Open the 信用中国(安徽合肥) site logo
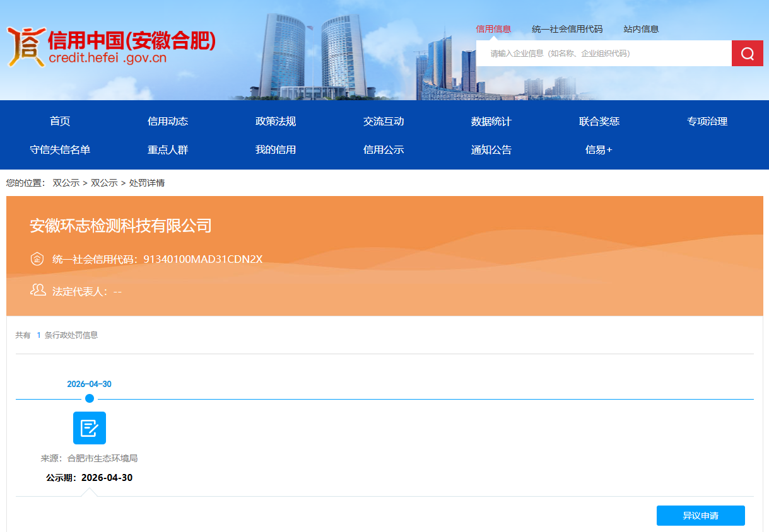The image size is (769, 532). pos(112,47)
